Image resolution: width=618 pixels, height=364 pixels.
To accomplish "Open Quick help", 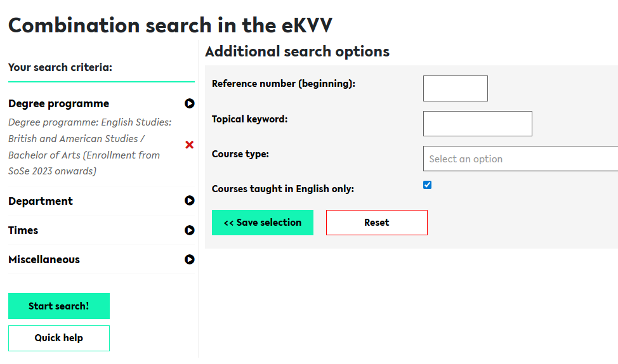I will tap(59, 338).
